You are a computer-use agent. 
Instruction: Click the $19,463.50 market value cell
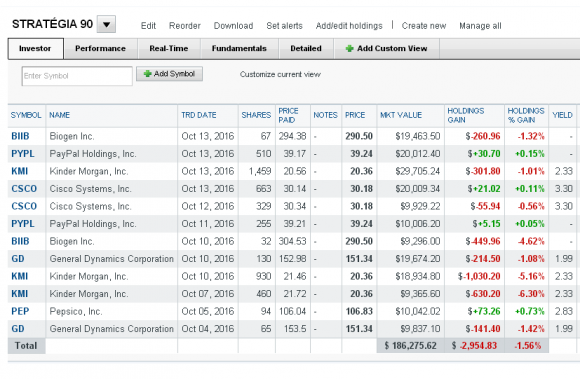[x=418, y=136]
